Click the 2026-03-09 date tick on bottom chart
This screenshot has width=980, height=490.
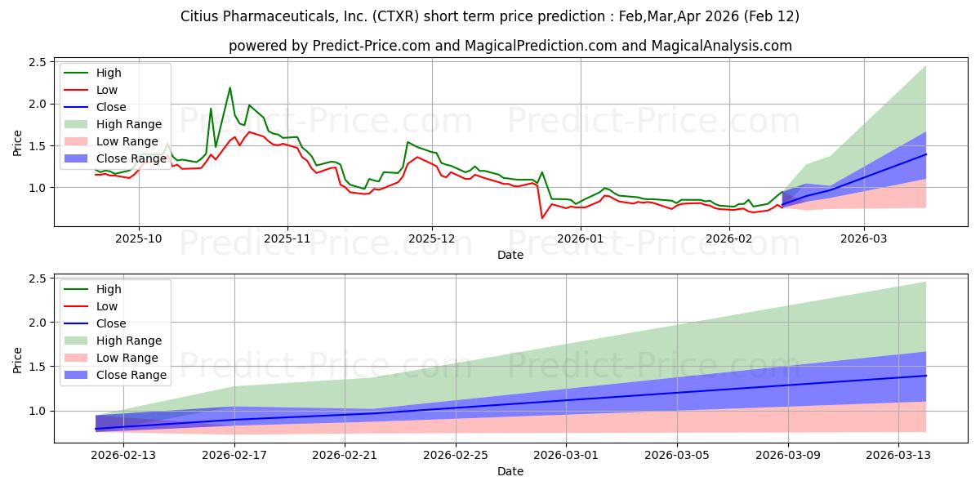point(788,455)
